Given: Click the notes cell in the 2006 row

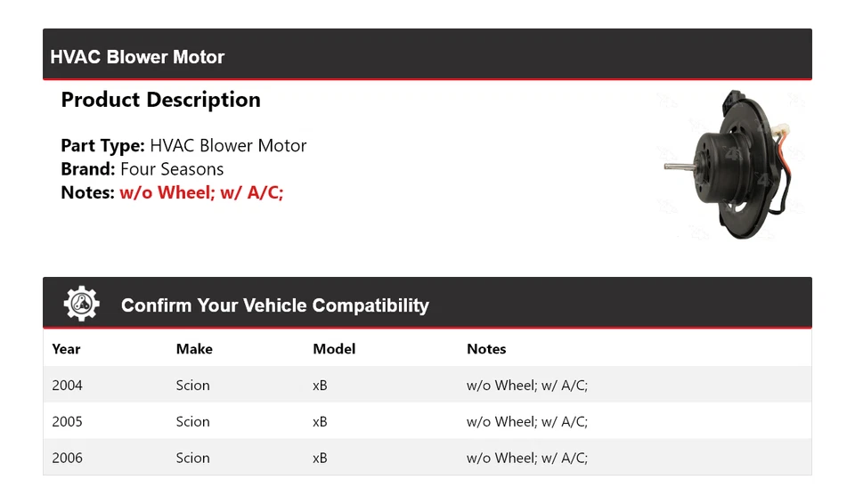Looking at the screenshot, I should pyautogui.click(x=527, y=458).
